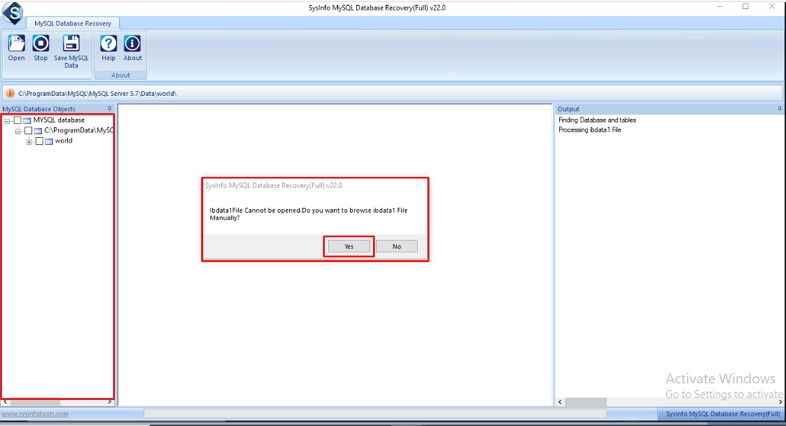The width and height of the screenshot is (786, 426).
Task: Collapse the MYSQL database tree node
Action: pyautogui.click(x=7, y=121)
